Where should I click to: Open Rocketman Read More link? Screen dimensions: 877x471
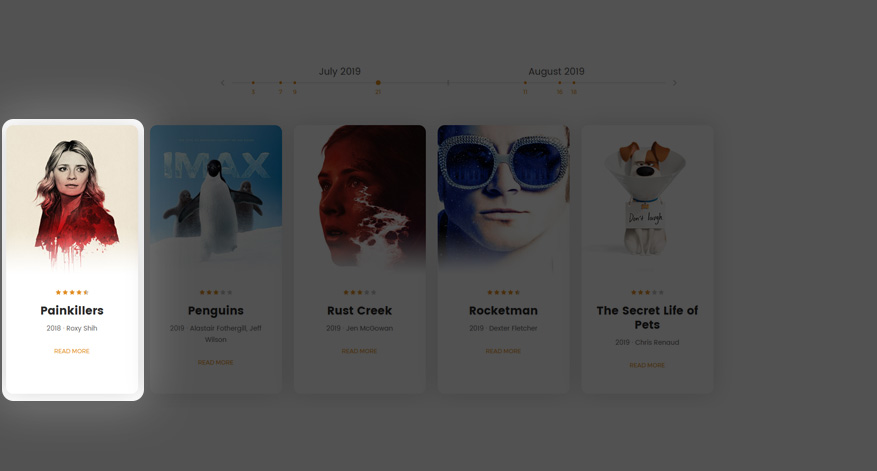pyautogui.click(x=503, y=351)
